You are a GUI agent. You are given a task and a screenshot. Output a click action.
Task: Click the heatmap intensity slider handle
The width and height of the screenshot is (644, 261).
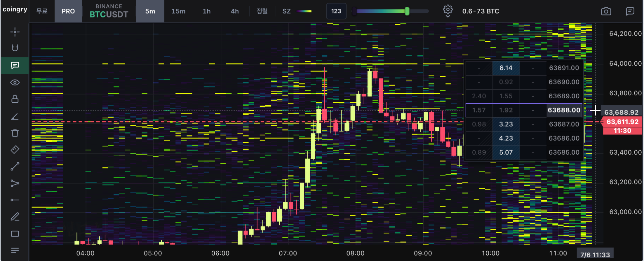pos(407,11)
